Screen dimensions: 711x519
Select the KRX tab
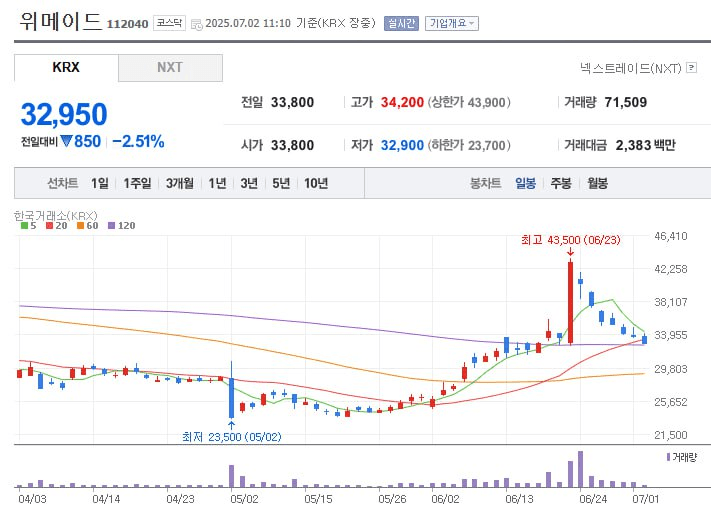[66, 68]
